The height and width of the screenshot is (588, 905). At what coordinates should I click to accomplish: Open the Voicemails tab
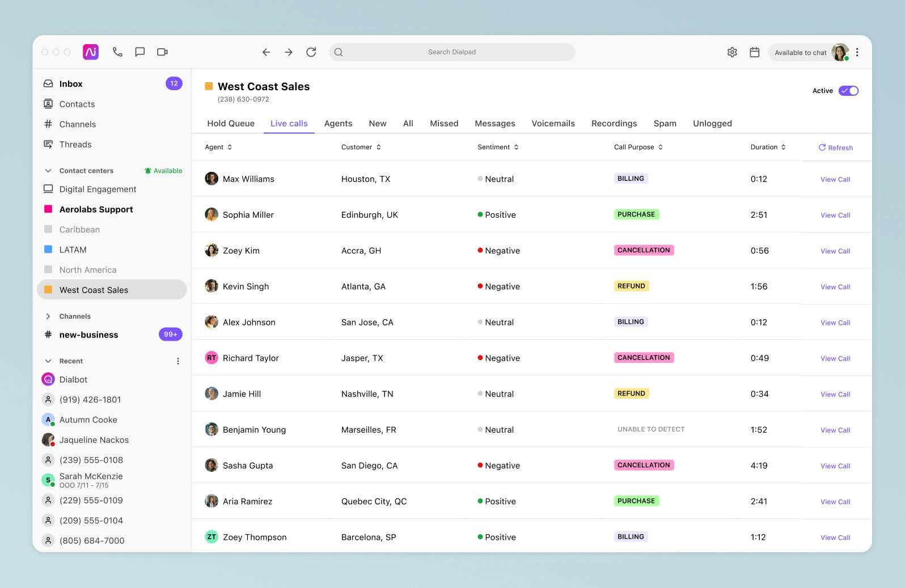(x=553, y=124)
